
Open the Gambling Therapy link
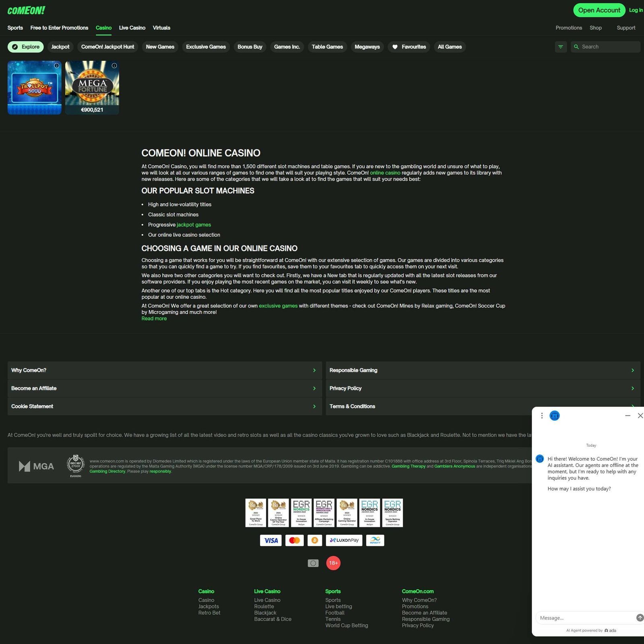[409, 466]
